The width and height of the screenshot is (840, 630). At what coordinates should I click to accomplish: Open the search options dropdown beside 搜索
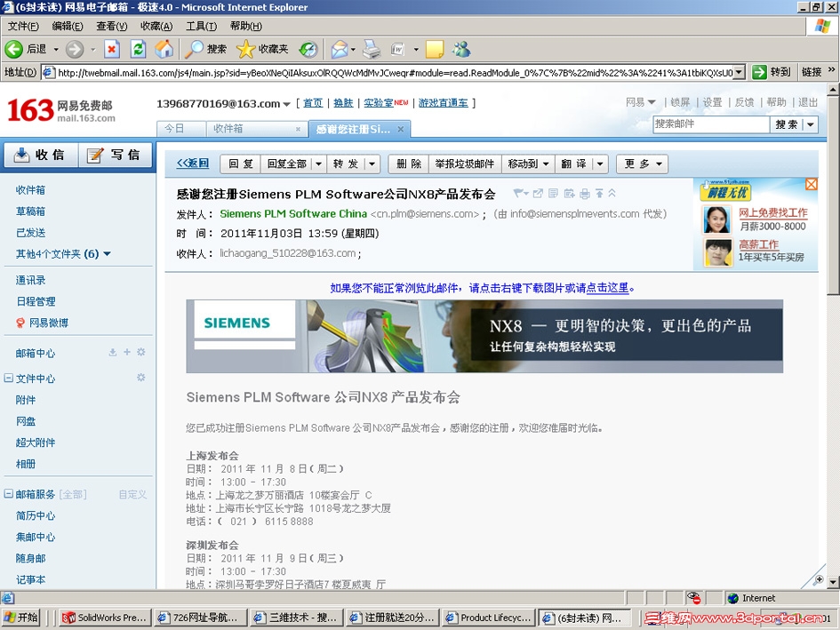[x=811, y=124]
